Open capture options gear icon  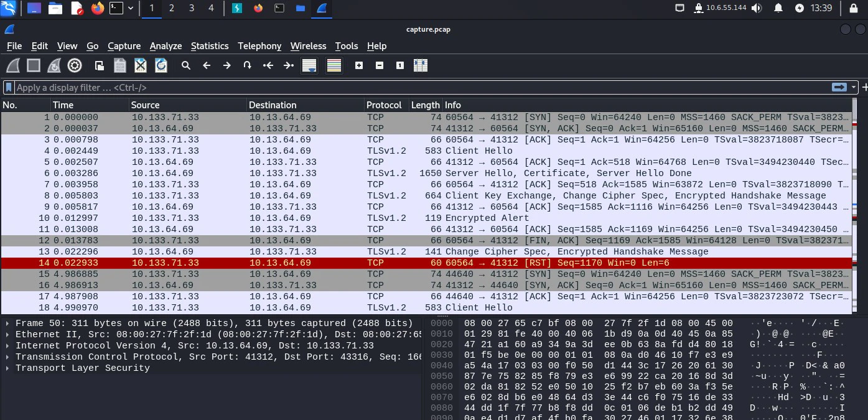click(75, 65)
